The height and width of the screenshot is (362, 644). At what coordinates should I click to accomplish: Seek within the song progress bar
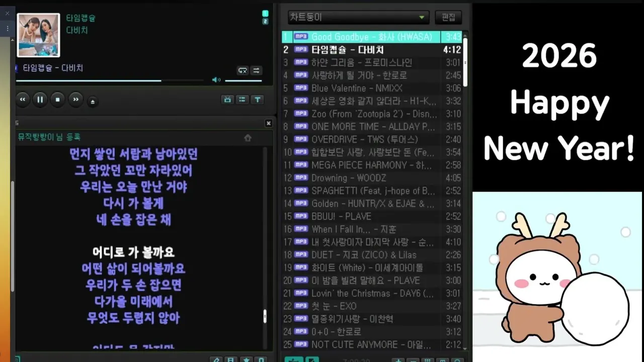pyautogui.click(x=110, y=80)
